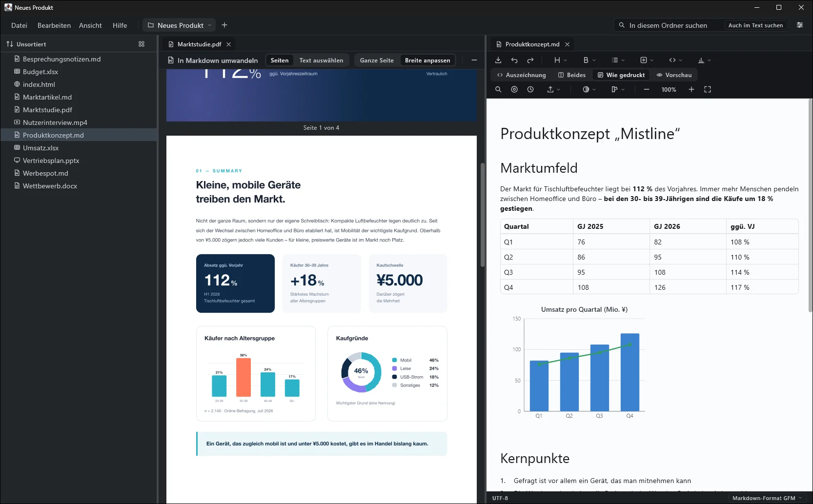The image size is (813, 504).
Task: Open the Datei menu
Action: coord(19,25)
